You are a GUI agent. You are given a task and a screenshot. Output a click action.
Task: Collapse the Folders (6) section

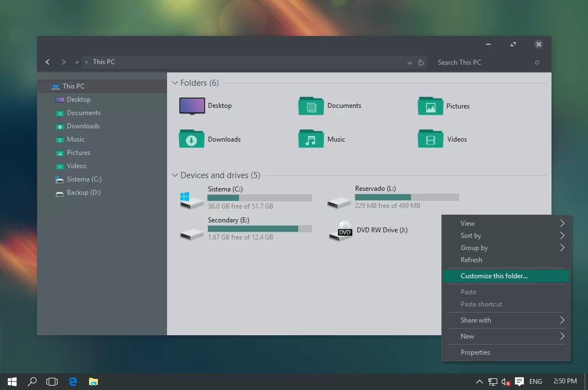pyautogui.click(x=174, y=82)
